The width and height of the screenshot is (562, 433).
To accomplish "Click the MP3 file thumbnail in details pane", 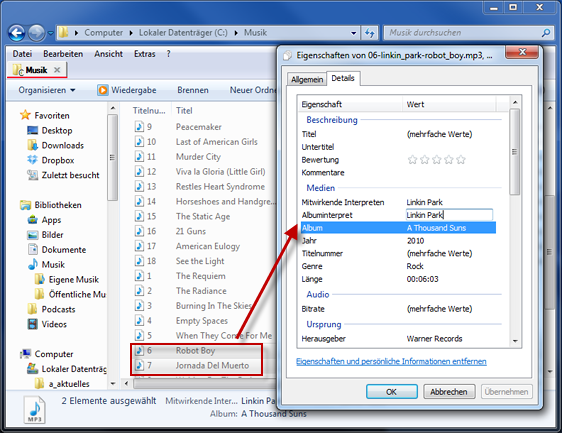I will click(35, 410).
